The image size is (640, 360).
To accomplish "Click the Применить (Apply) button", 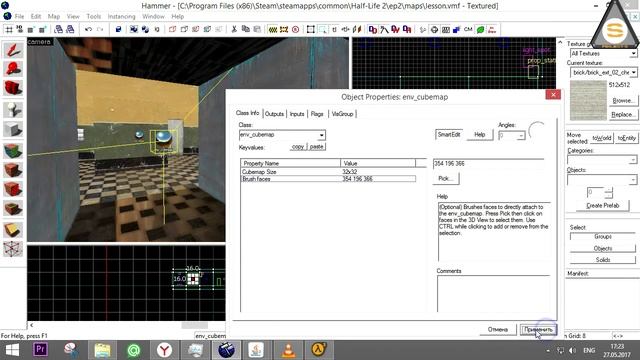I will pyautogui.click(x=538, y=329).
